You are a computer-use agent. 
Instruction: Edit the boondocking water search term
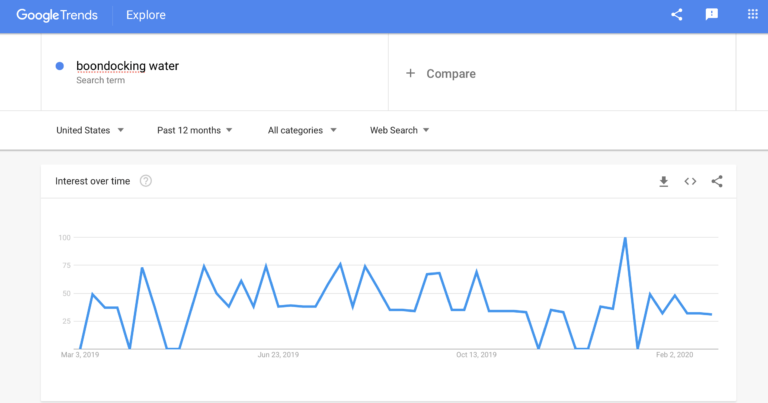pyautogui.click(x=127, y=66)
